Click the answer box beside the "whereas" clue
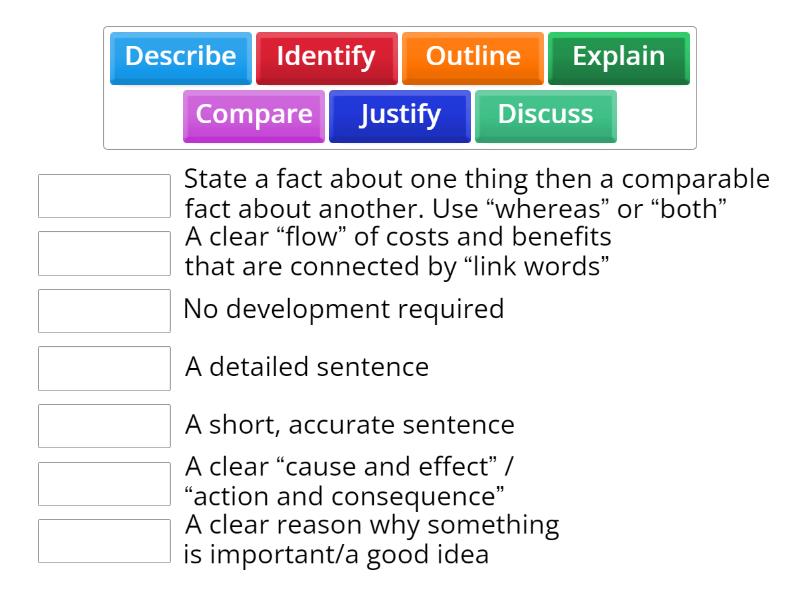 pyautogui.click(x=104, y=196)
